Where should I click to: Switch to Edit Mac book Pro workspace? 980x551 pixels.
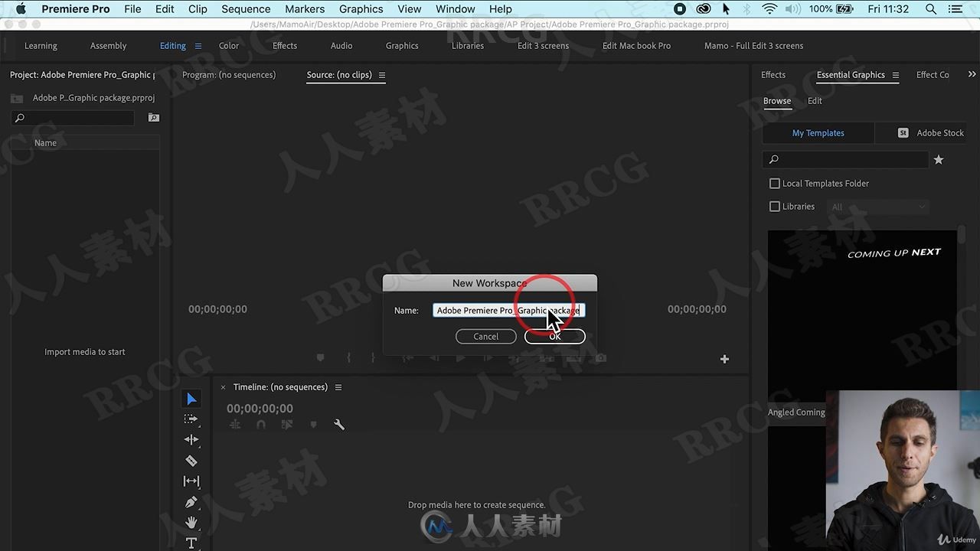pos(636,46)
